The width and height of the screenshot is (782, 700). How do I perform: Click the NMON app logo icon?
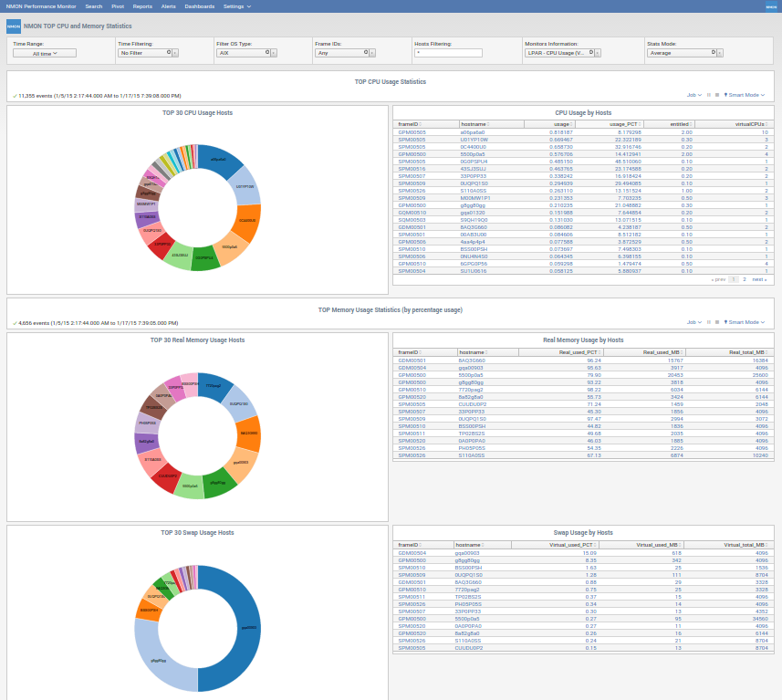tap(14, 26)
